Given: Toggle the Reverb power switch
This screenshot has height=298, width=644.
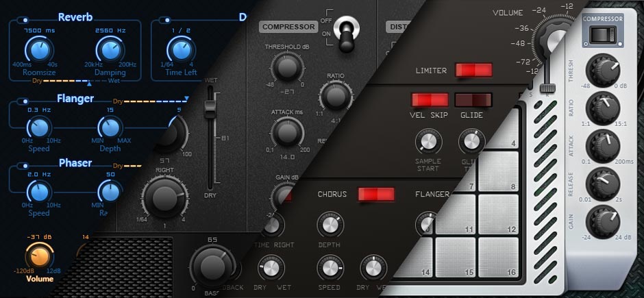Looking at the screenshot, I should 24,19.
